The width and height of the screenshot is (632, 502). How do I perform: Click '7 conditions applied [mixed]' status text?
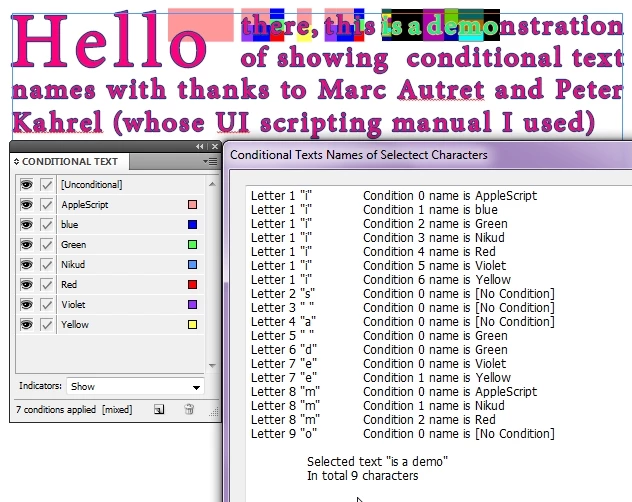pos(74,410)
